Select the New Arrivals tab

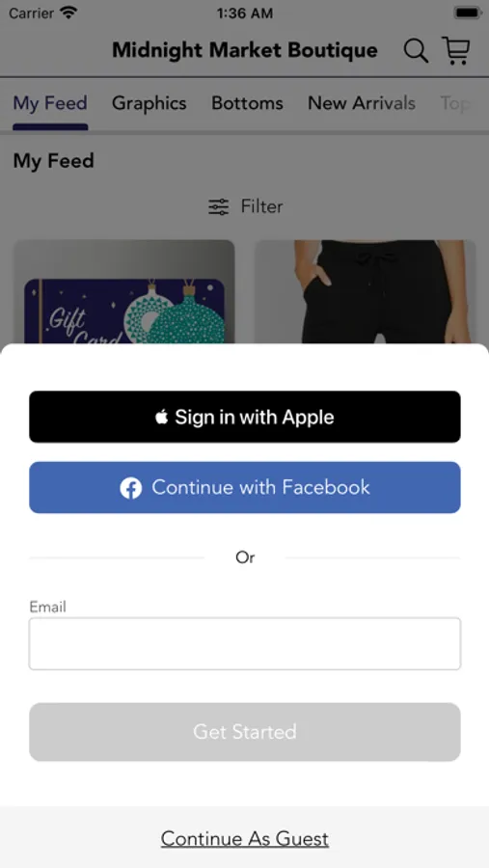click(x=362, y=103)
